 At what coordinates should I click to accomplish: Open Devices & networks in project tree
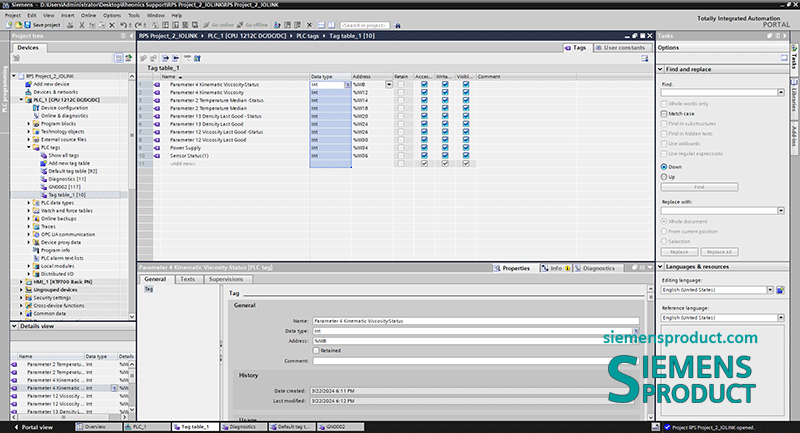pyautogui.click(x=55, y=92)
